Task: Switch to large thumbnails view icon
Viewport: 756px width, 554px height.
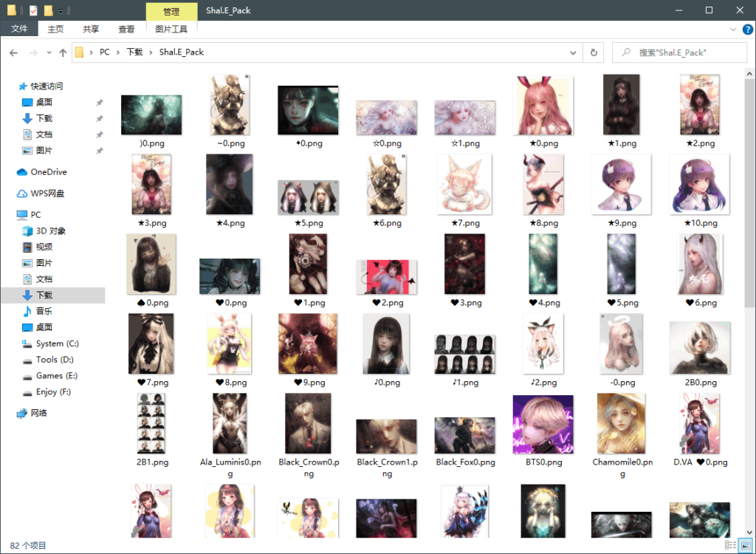Action: [x=746, y=545]
